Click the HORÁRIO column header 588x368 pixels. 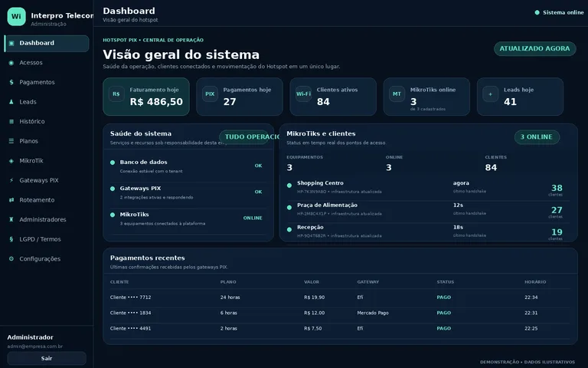(535, 282)
